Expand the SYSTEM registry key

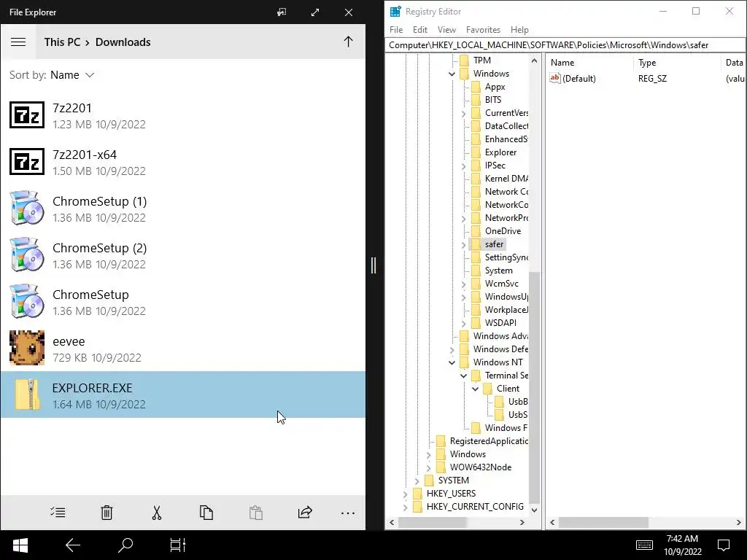click(417, 481)
